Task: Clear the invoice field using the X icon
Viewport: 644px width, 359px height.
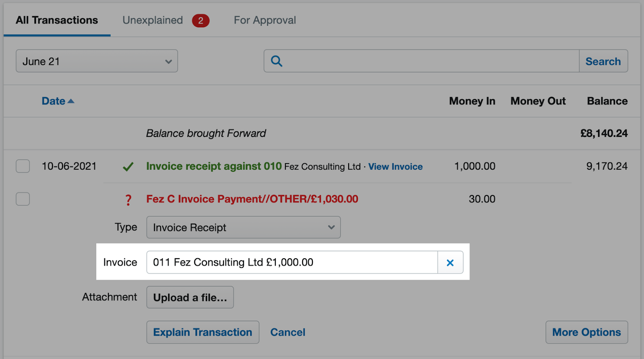Action: (x=450, y=262)
